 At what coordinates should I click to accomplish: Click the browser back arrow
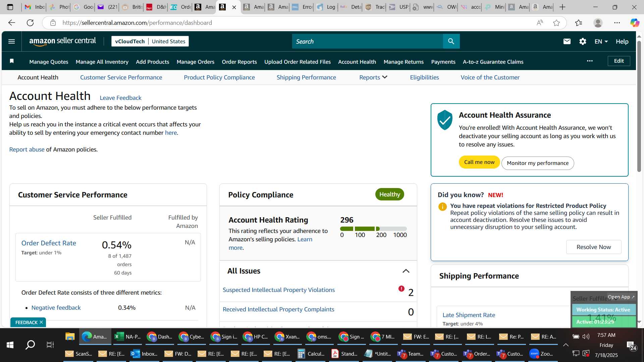[12, 22]
